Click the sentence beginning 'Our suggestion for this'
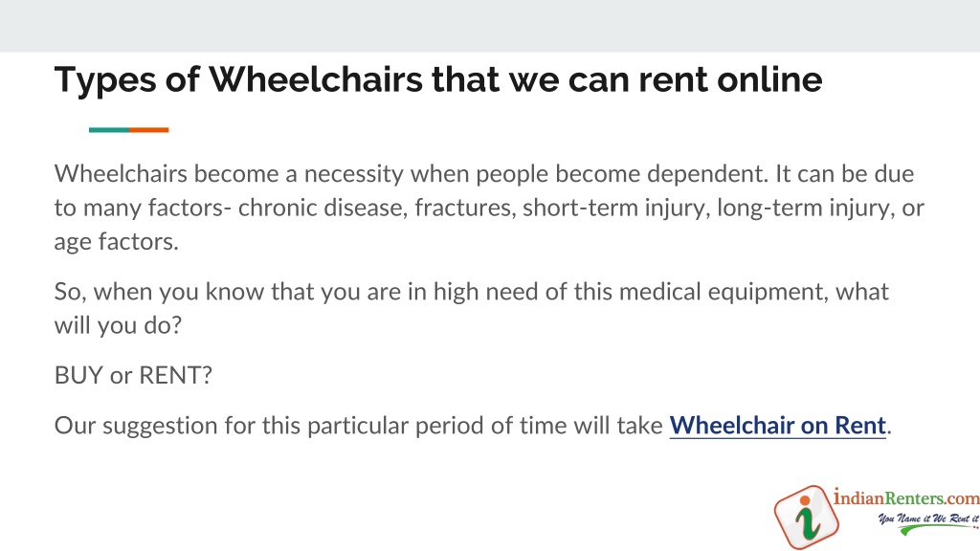Image resolution: width=980 pixels, height=551 pixels. click(x=473, y=426)
